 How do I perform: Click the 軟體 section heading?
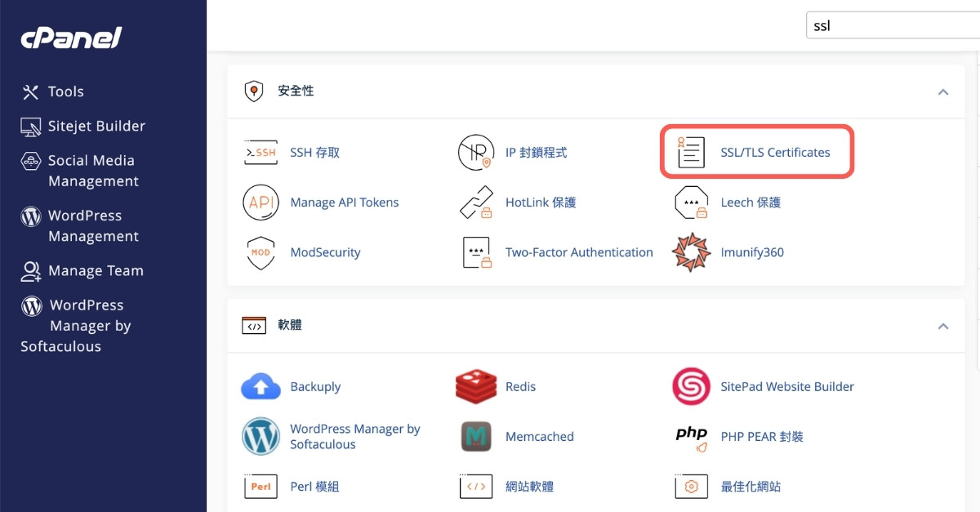pyautogui.click(x=290, y=325)
